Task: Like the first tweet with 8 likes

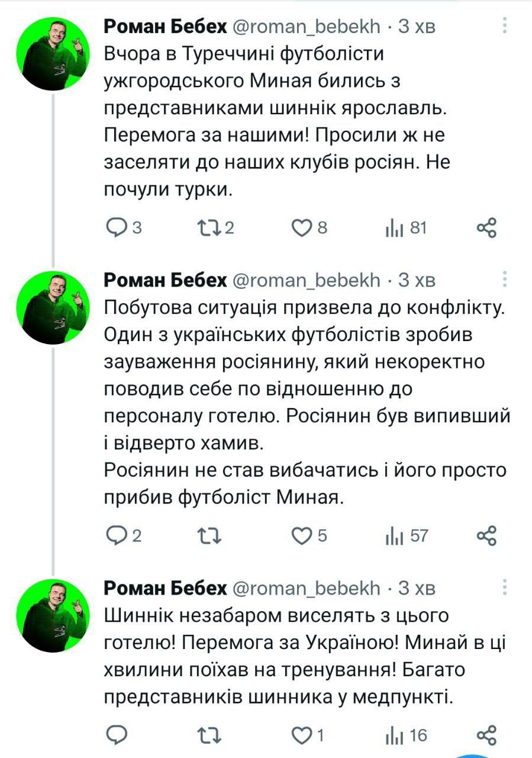Action: [302, 228]
